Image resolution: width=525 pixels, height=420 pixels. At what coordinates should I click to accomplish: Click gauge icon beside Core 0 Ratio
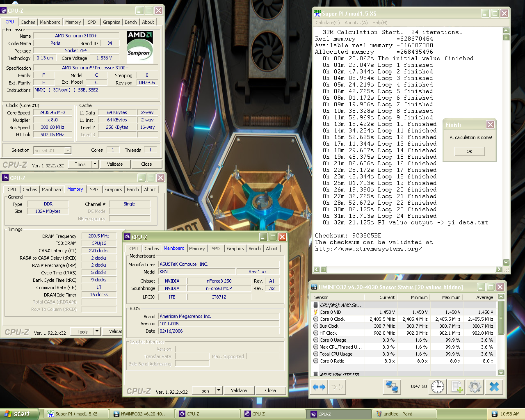(316, 361)
